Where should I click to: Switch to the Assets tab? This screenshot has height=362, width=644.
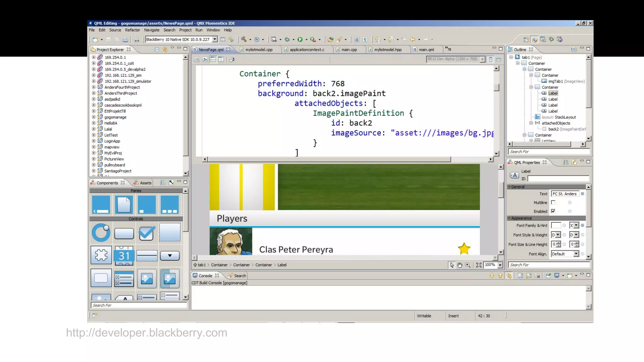click(142, 183)
